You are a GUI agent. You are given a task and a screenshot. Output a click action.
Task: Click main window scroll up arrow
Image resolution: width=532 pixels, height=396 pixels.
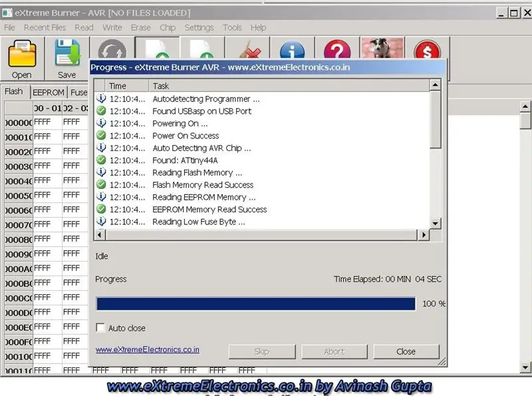click(525, 106)
